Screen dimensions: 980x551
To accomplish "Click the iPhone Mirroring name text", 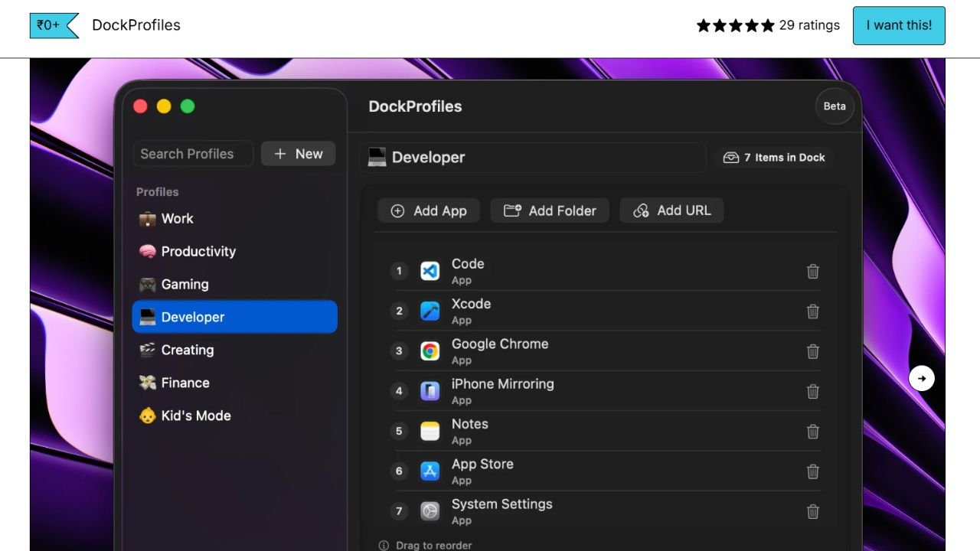I will [x=502, y=384].
